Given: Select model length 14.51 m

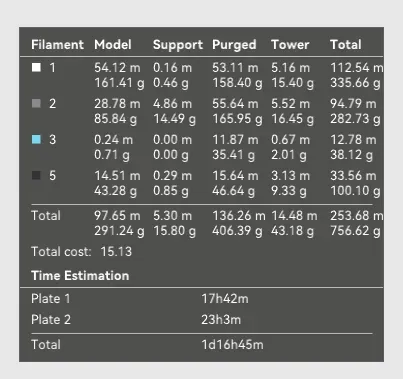Looking at the screenshot, I should point(117,176).
